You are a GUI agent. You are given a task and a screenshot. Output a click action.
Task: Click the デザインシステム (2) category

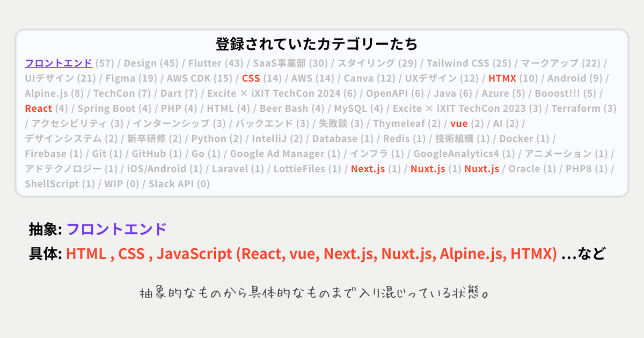coord(71,139)
